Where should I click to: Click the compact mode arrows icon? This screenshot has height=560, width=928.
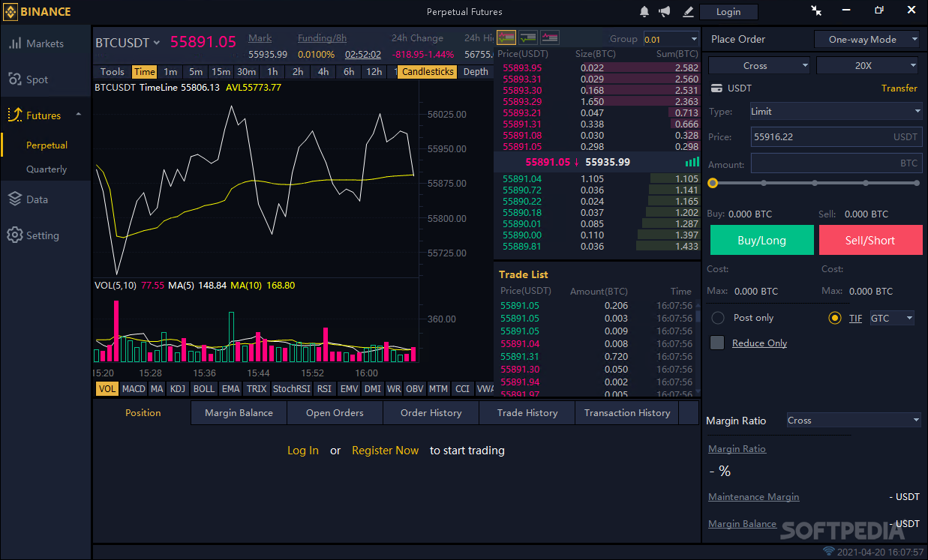(817, 10)
